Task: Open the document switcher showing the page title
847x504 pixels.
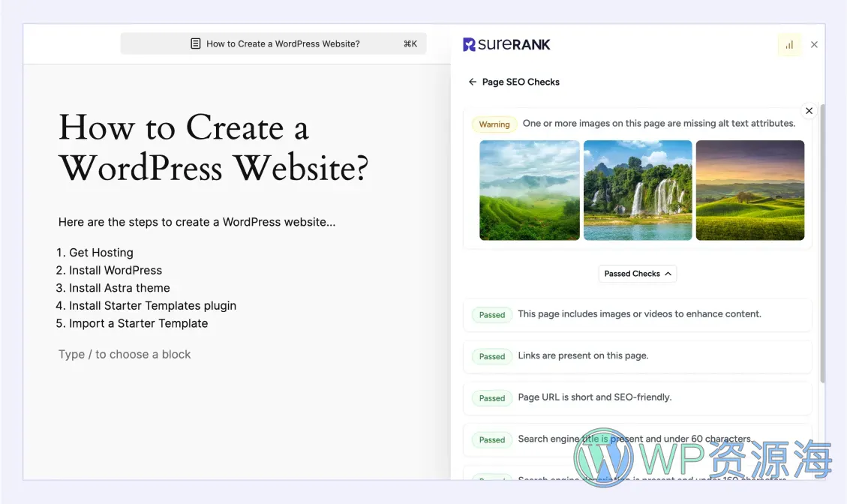Action: point(274,43)
